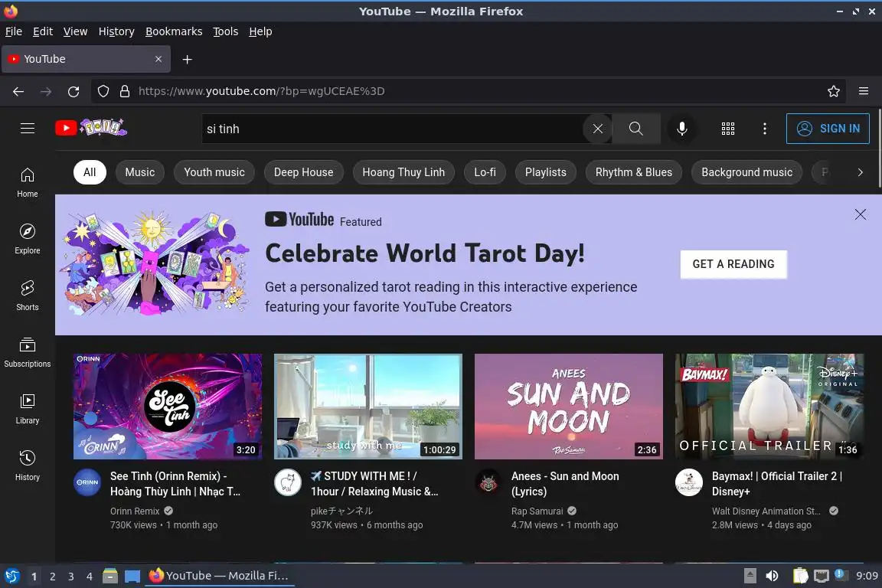Click the search magnifier button

(635, 129)
